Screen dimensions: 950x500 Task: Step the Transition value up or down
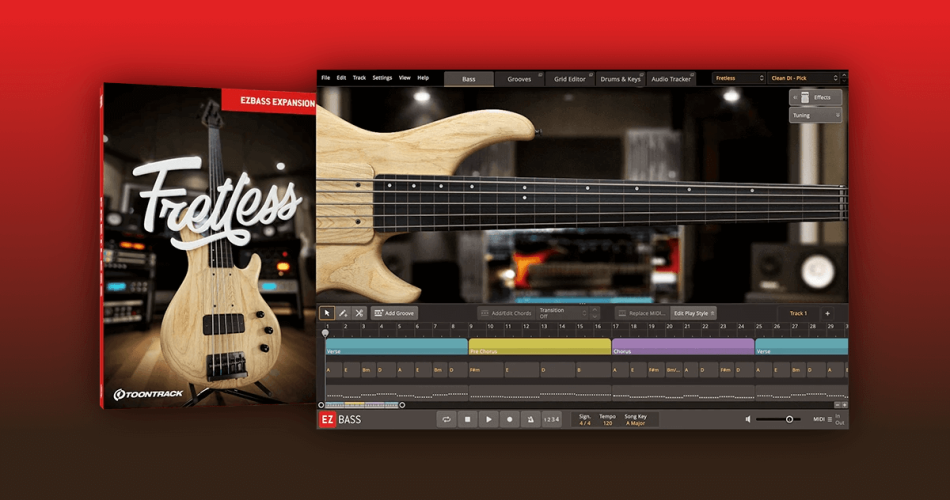pyautogui.click(x=594, y=313)
